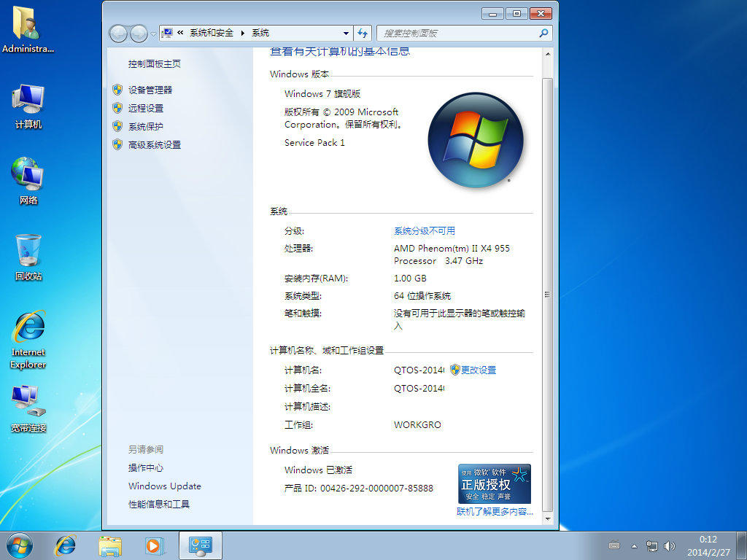Screen dimensions: 747x560
Task: Close the System window
Action: click(x=541, y=13)
